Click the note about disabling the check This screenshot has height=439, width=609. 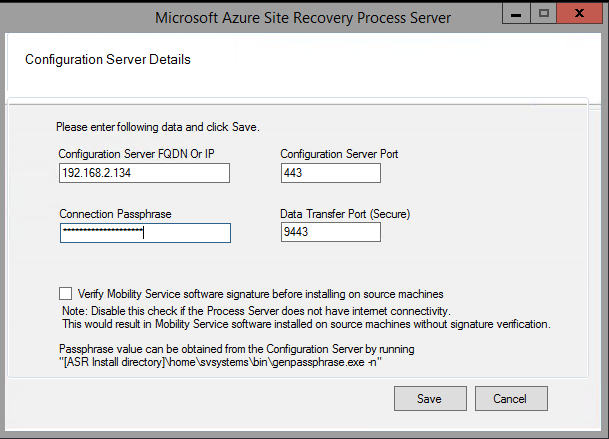tap(256, 311)
